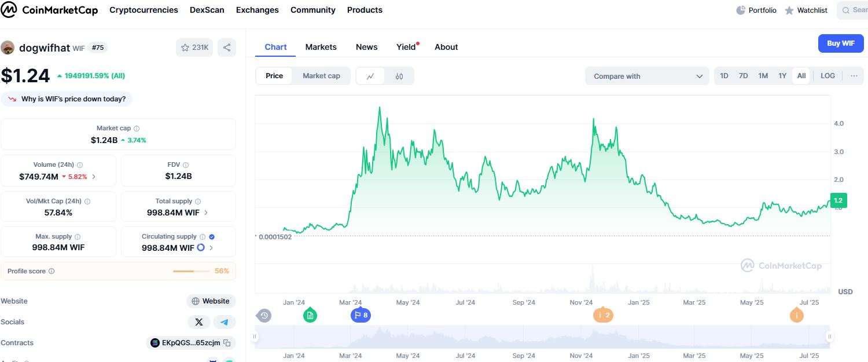Select the 1Y time range
This screenshot has height=362, width=868.
tap(782, 76)
